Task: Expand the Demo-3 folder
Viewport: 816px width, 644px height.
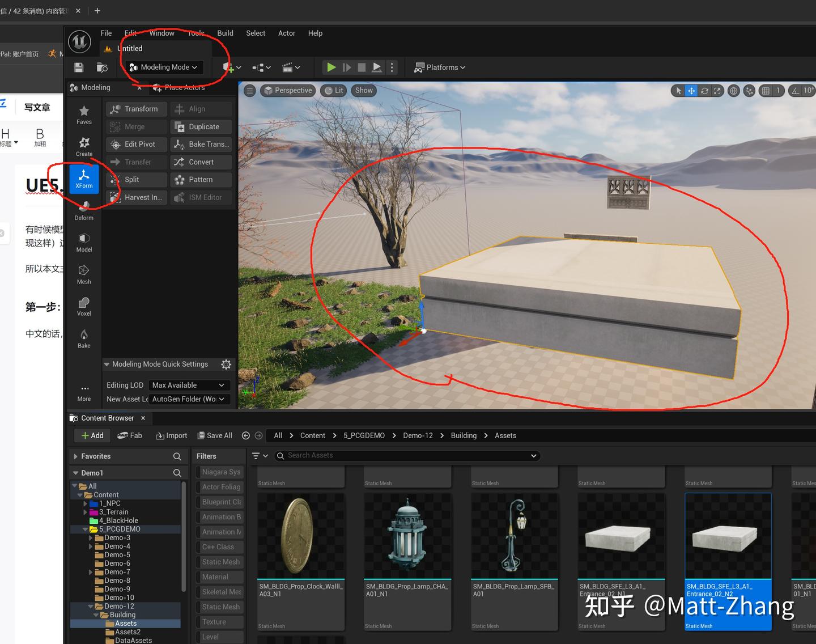Action: pos(91,538)
